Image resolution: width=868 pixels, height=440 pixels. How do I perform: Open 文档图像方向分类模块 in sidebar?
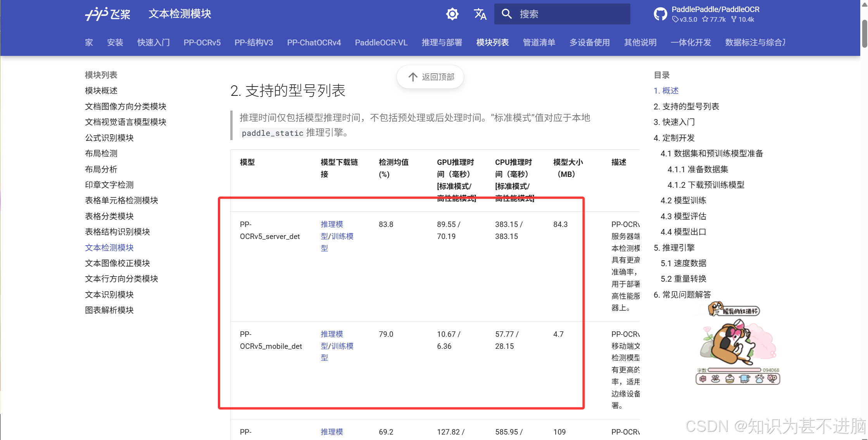coord(126,106)
